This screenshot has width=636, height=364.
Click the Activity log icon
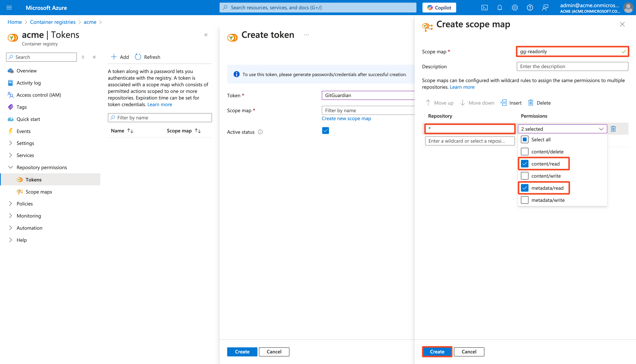[10, 83]
